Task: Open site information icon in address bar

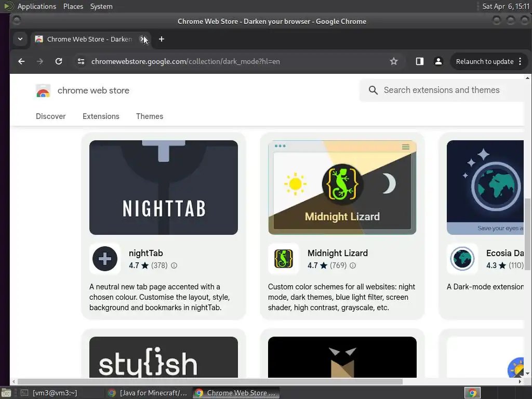Action: (81, 61)
